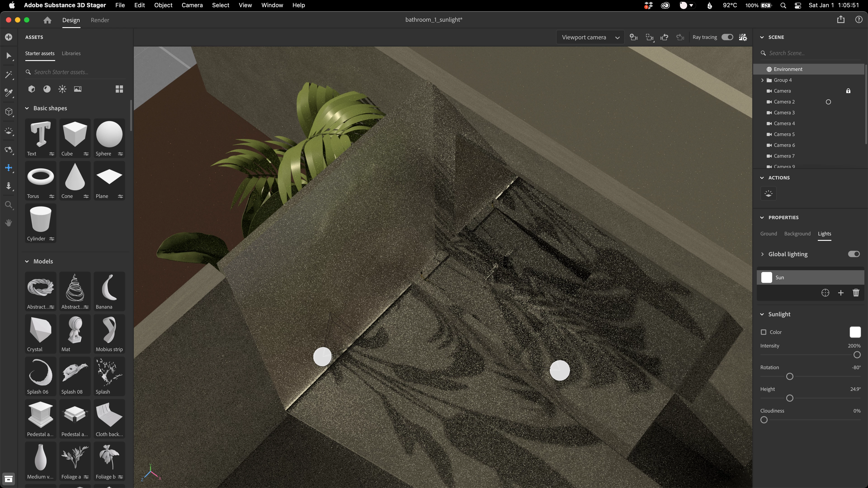Open the render settings icon beside Ray tracing
Image resolution: width=868 pixels, height=488 pixels.
[x=743, y=37]
